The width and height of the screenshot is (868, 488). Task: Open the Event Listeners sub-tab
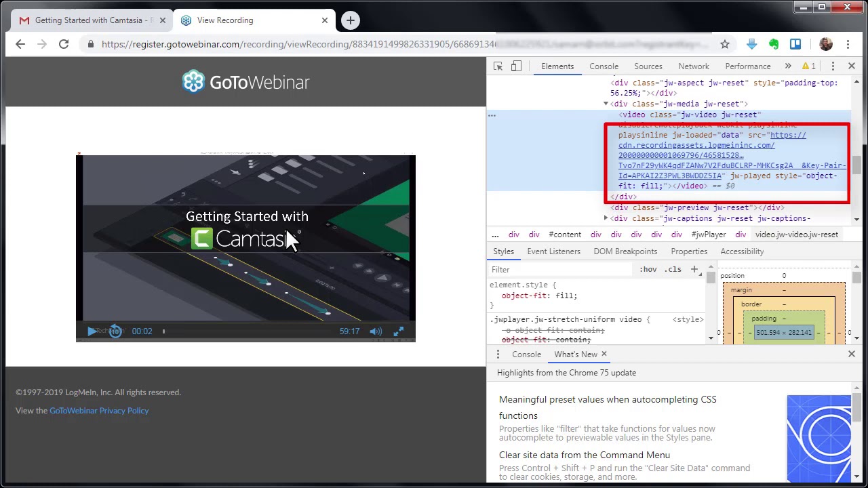(x=554, y=251)
